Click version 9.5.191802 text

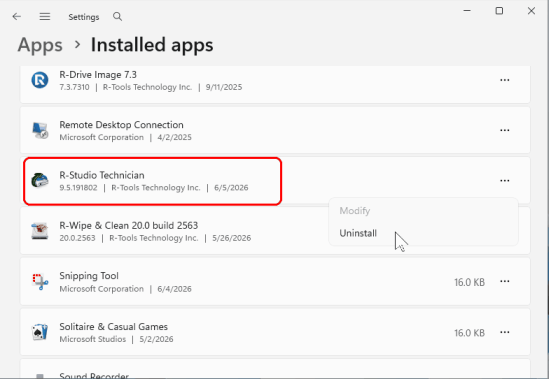point(78,188)
